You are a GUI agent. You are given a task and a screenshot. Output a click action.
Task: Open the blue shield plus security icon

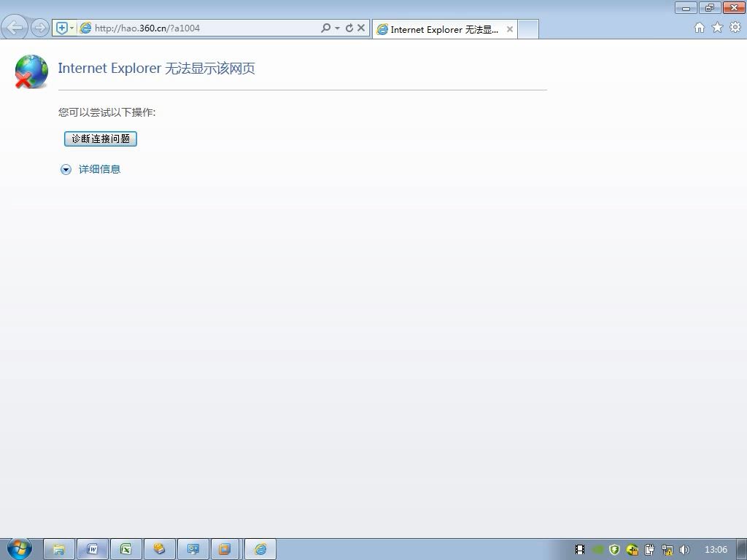(x=61, y=28)
